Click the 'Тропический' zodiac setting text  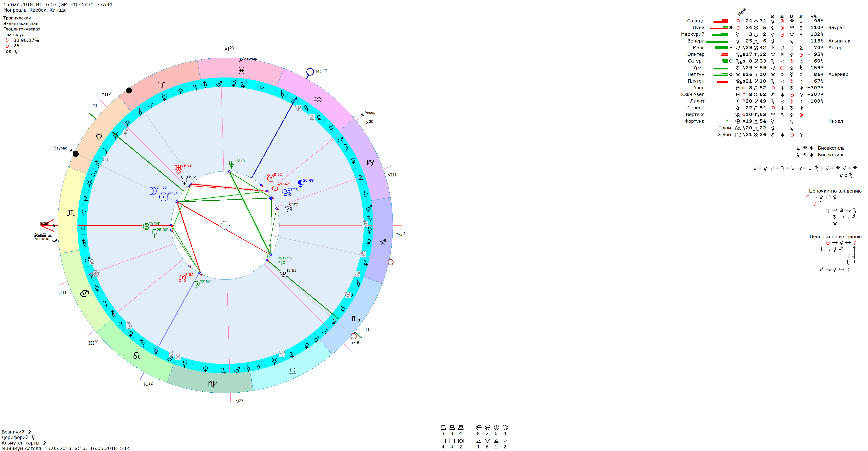coord(17,18)
